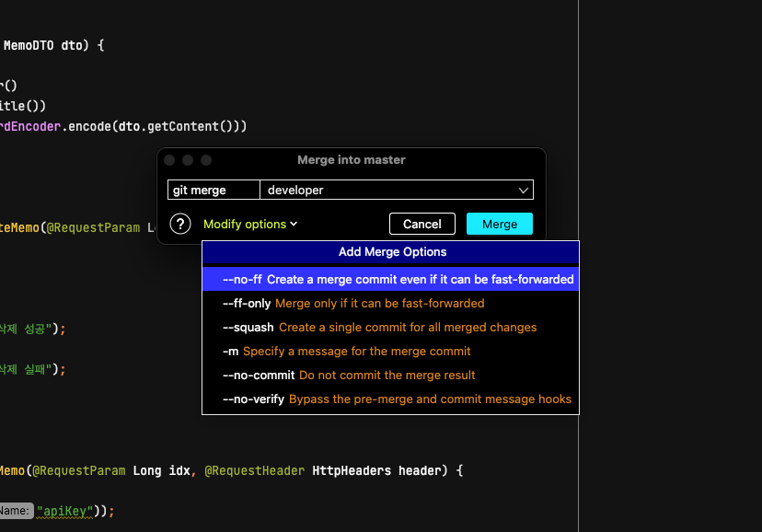The width and height of the screenshot is (762, 532).
Task: Pick the --no-verify merge option
Action: click(x=390, y=399)
